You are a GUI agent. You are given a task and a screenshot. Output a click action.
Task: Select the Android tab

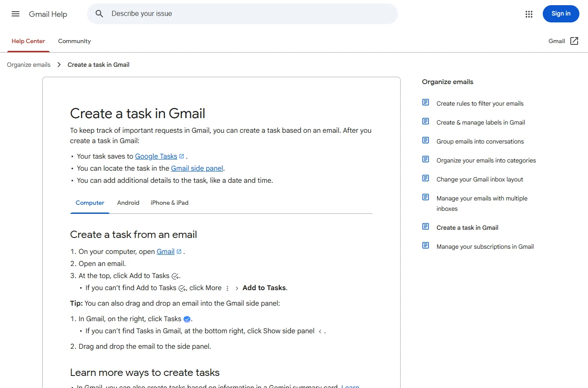click(x=128, y=203)
